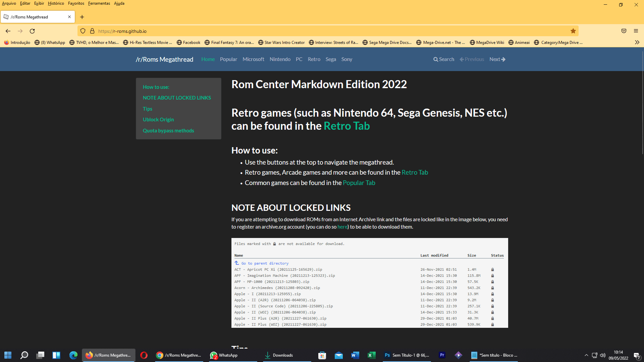Jump to Ublock Origin in sidebar
644x362 pixels.
coord(158,119)
